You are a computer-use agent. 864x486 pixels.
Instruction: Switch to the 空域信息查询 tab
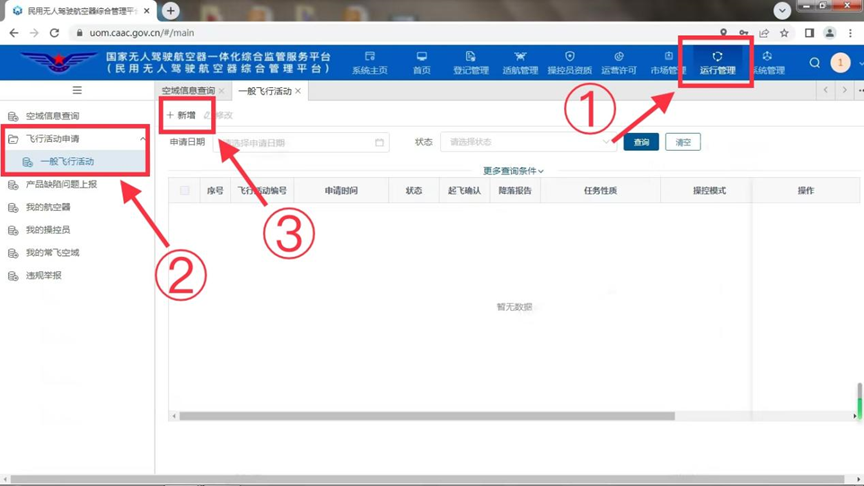pyautogui.click(x=188, y=91)
